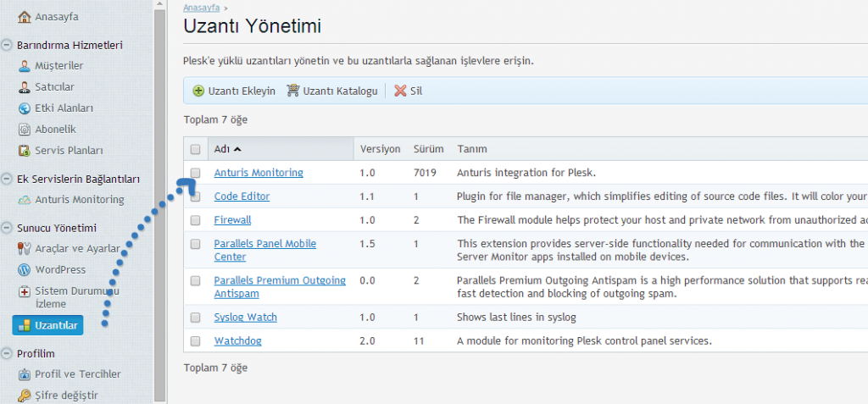Click the Sil delete button
This screenshot has width=868, height=404.
408,91
